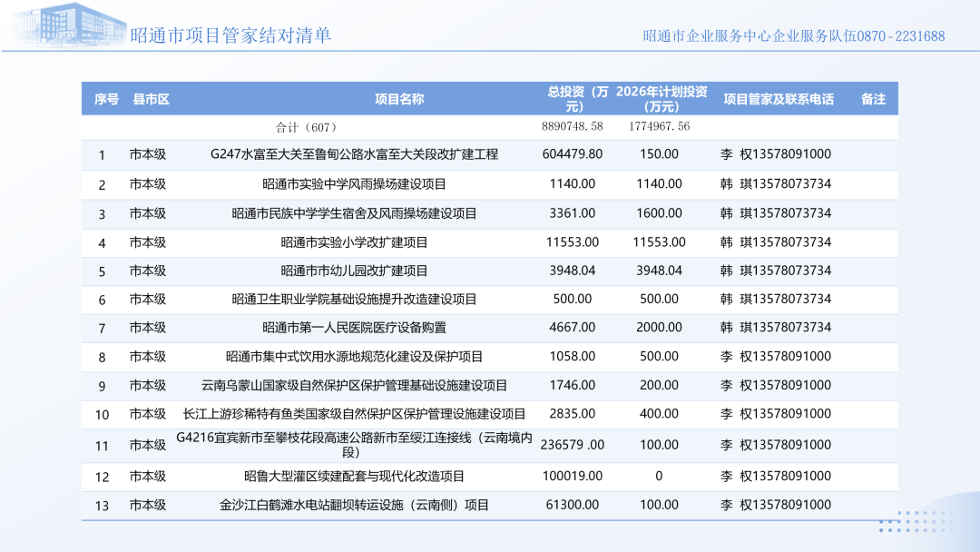Click 云南乌蒙山国家级自然保护区 project name
The image size is (980, 552).
pos(355,386)
